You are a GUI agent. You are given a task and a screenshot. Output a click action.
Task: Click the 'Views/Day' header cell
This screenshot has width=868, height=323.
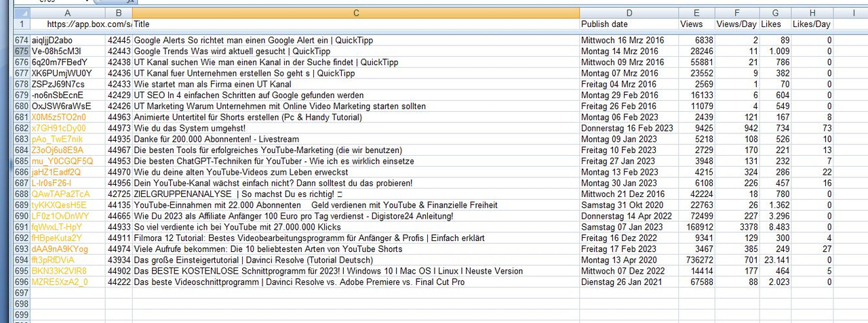[736, 24]
